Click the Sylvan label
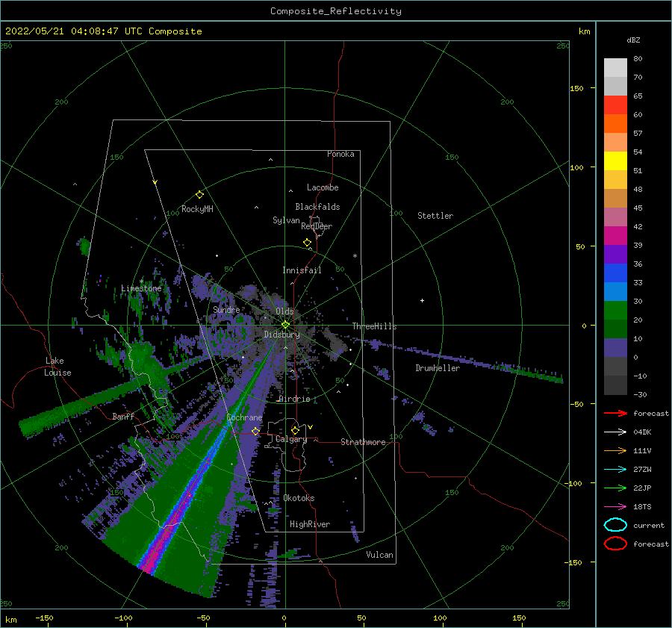The height and width of the screenshot is (628, 672). (x=286, y=220)
